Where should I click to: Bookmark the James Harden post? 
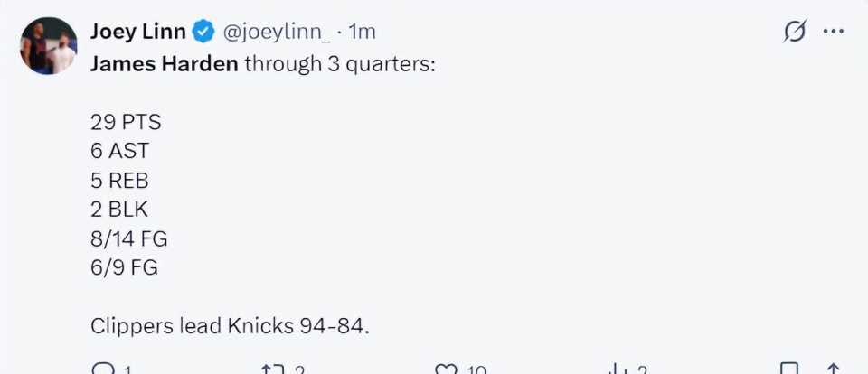click(x=789, y=369)
